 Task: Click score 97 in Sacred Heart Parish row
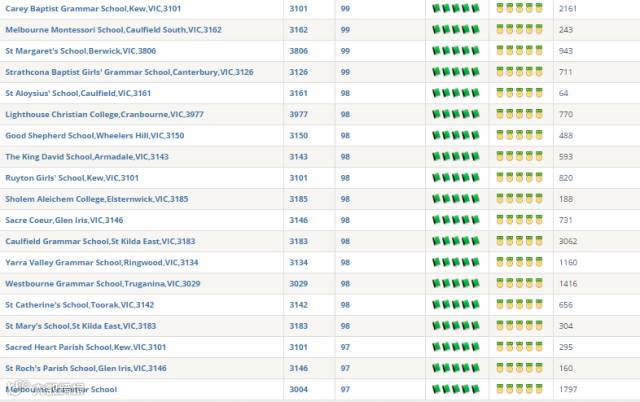[345, 348]
